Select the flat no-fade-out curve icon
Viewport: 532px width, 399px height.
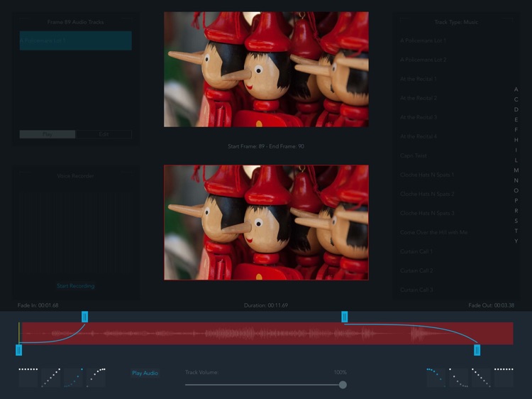(504, 377)
